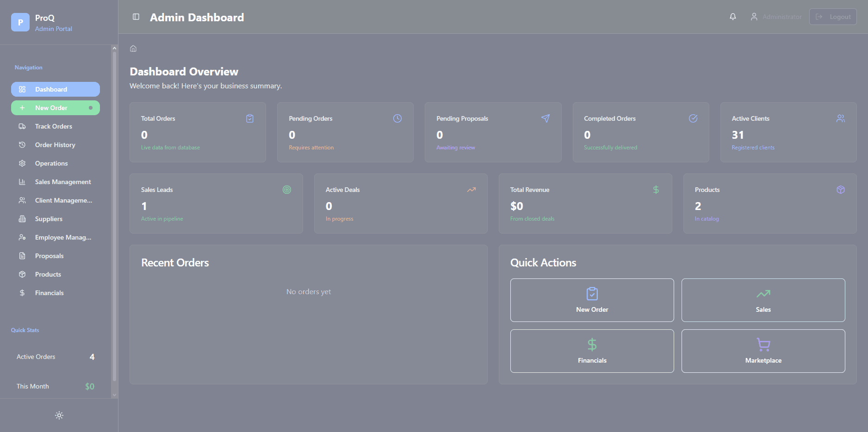Select New Order in the sidebar
Screen dimensions: 868x432
[56, 108]
